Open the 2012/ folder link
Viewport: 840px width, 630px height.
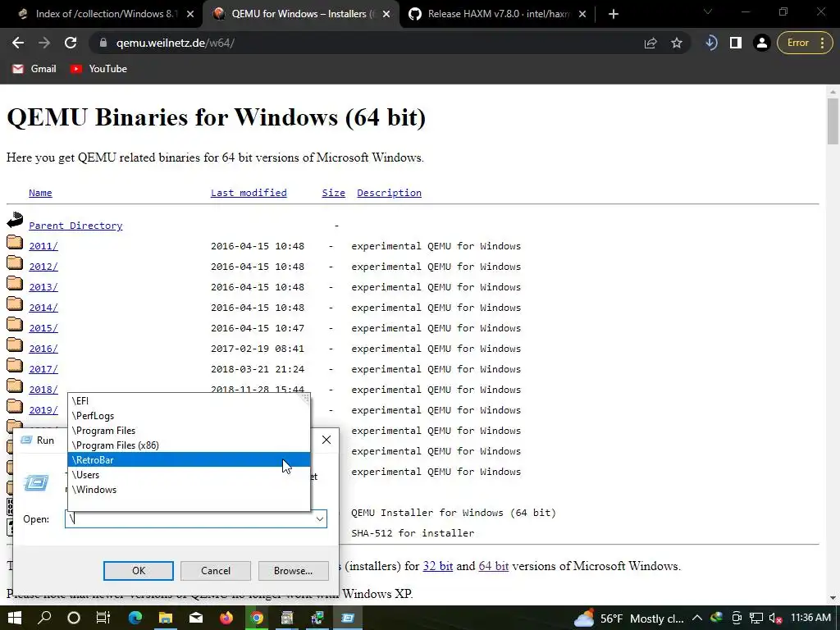click(43, 267)
